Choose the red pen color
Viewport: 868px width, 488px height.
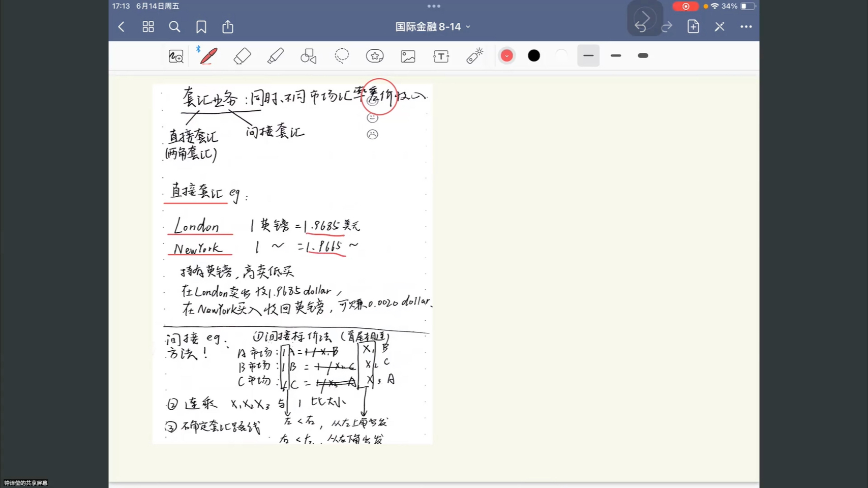point(506,55)
